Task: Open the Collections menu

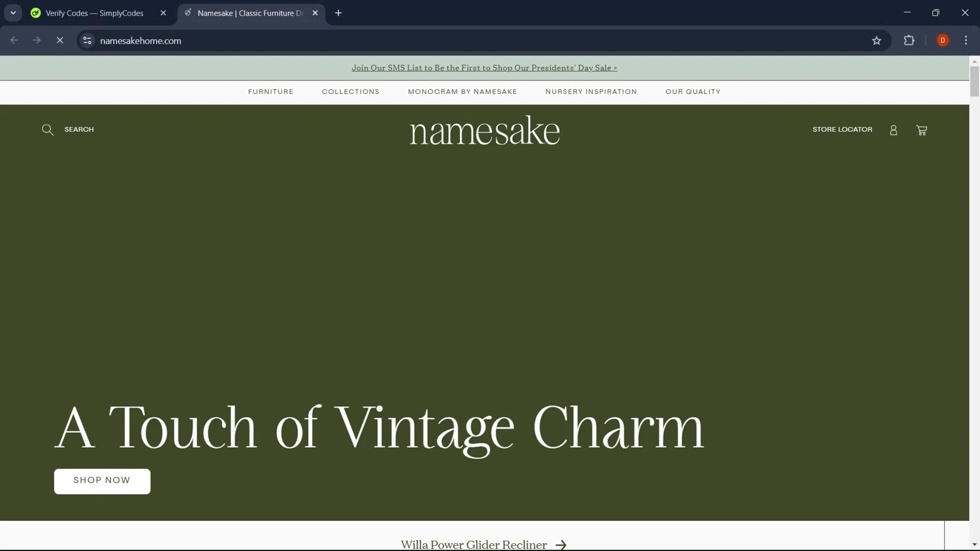Action: [x=351, y=92]
